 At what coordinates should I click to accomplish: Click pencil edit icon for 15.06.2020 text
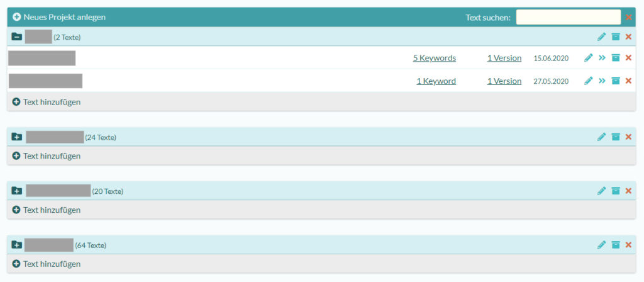point(589,58)
